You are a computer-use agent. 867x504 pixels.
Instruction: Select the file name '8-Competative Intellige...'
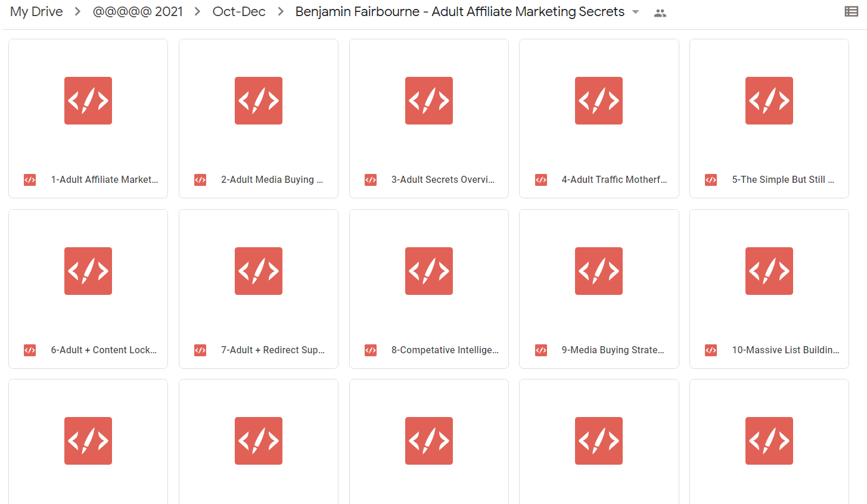pos(445,350)
